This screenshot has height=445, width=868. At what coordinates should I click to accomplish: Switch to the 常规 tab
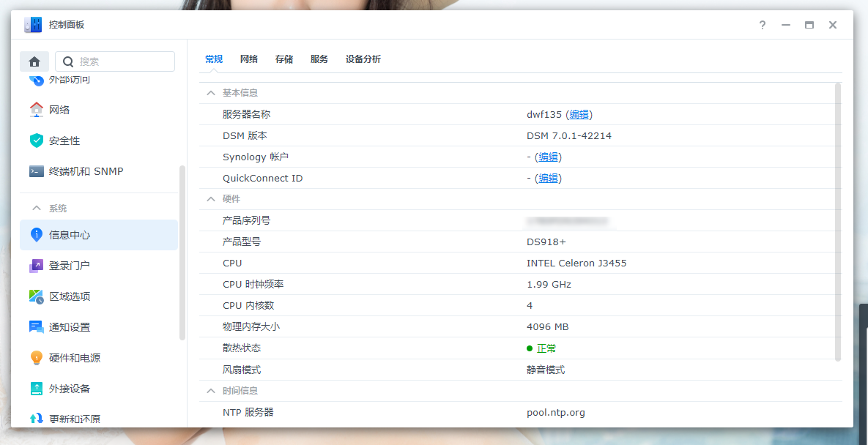(214, 59)
